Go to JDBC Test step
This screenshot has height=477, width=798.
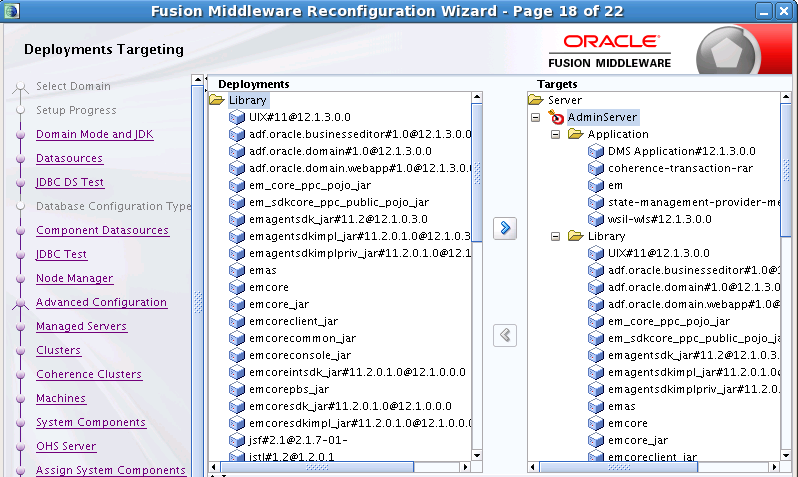click(x=62, y=254)
